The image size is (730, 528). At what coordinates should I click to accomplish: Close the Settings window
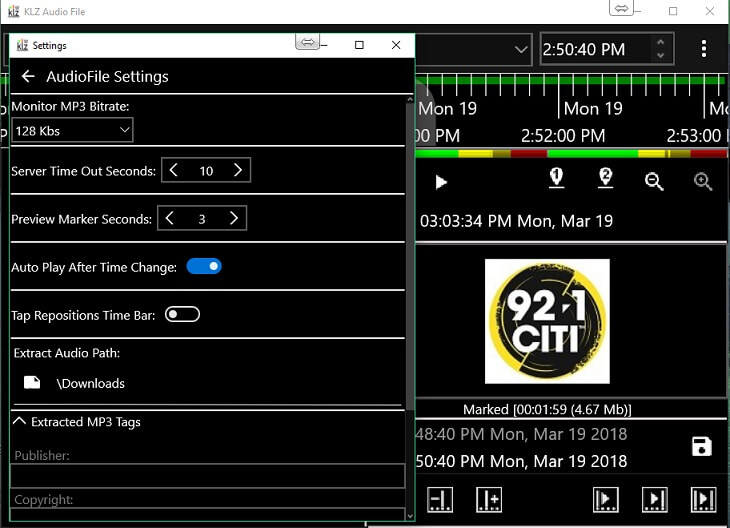click(396, 45)
